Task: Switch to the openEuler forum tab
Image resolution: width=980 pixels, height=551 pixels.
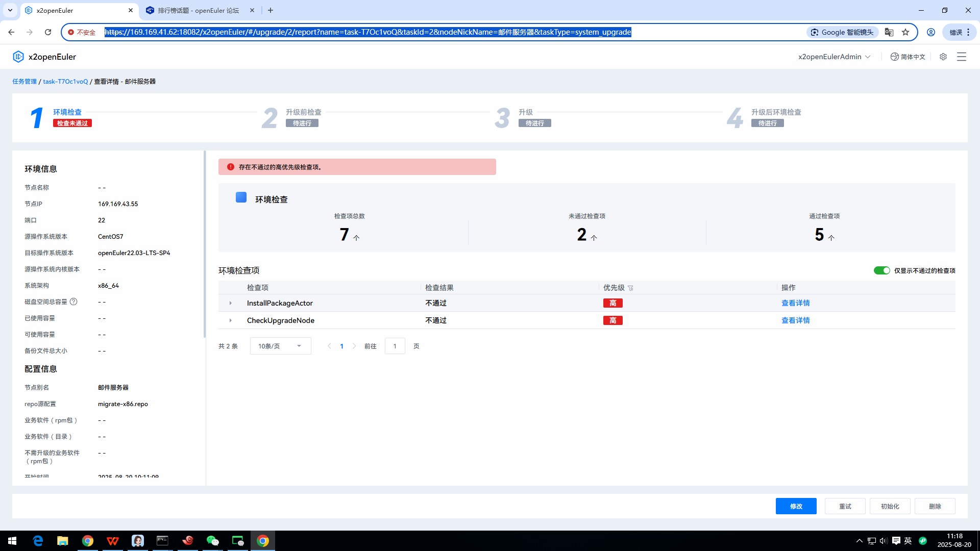Action: 199,10
